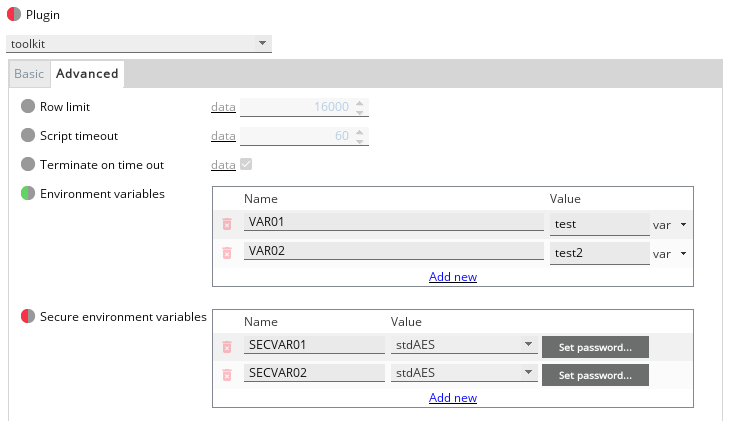730x421 pixels.
Task: Click the VAR01 value field containing test
Action: point(599,224)
